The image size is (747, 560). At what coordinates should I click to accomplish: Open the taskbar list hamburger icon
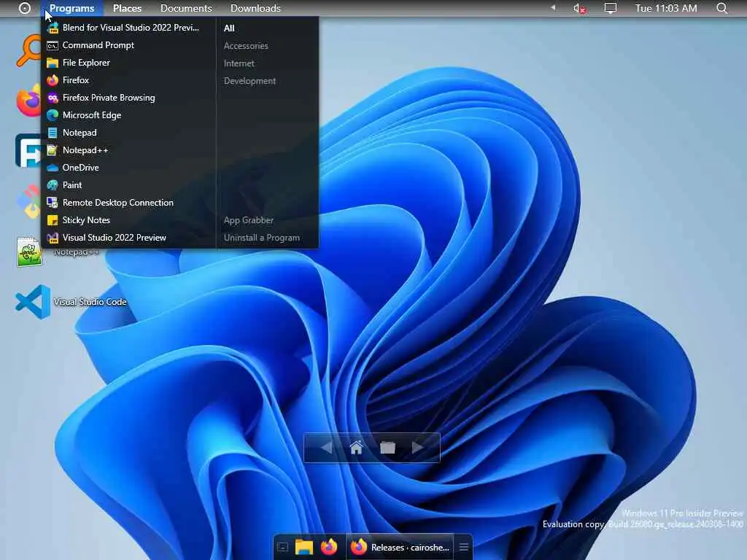click(x=463, y=548)
